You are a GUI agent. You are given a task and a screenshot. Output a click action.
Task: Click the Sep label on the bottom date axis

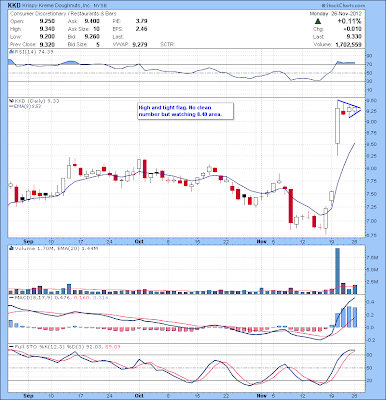point(29,396)
